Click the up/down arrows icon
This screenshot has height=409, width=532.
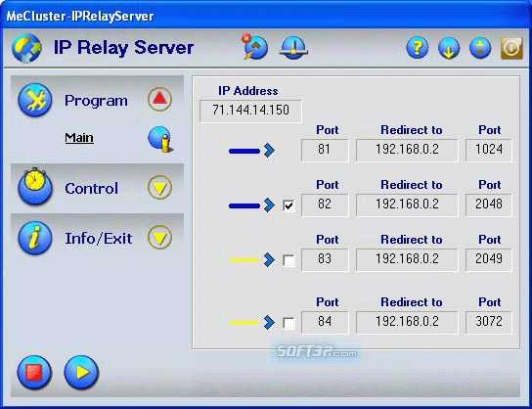click(480, 48)
